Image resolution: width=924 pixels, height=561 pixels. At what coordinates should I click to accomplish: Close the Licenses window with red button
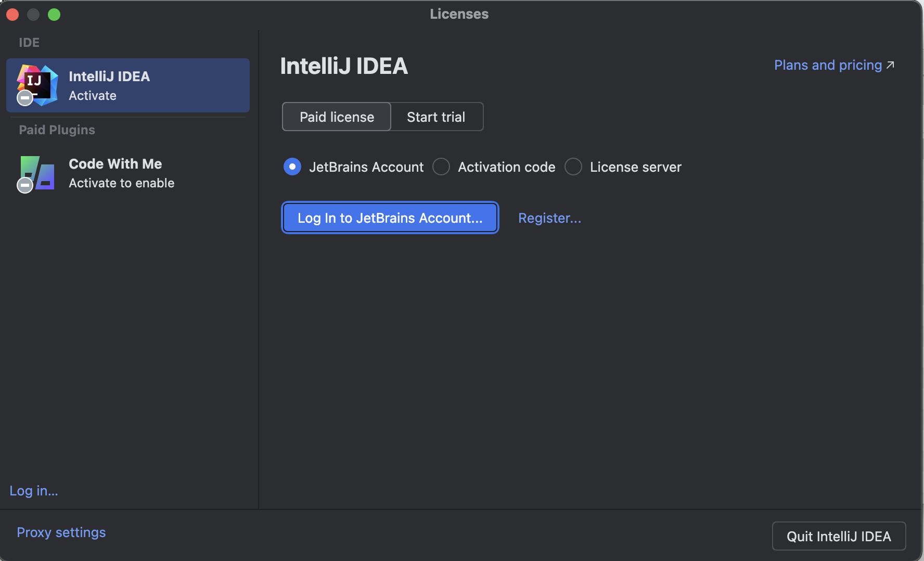pos(12,14)
